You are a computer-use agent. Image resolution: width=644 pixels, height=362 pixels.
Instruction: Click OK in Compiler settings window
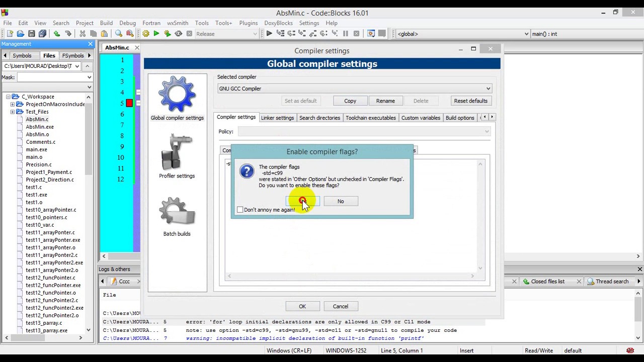pyautogui.click(x=302, y=306)
